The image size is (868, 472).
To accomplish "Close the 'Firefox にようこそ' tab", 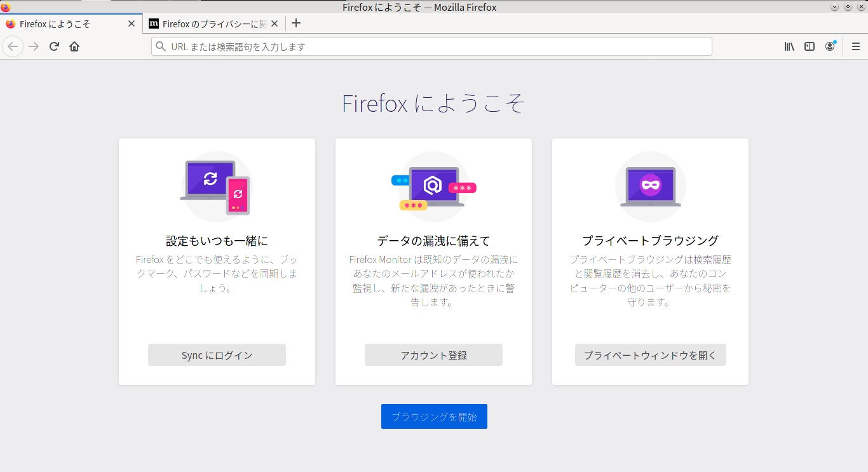I will tap(132, 24).
